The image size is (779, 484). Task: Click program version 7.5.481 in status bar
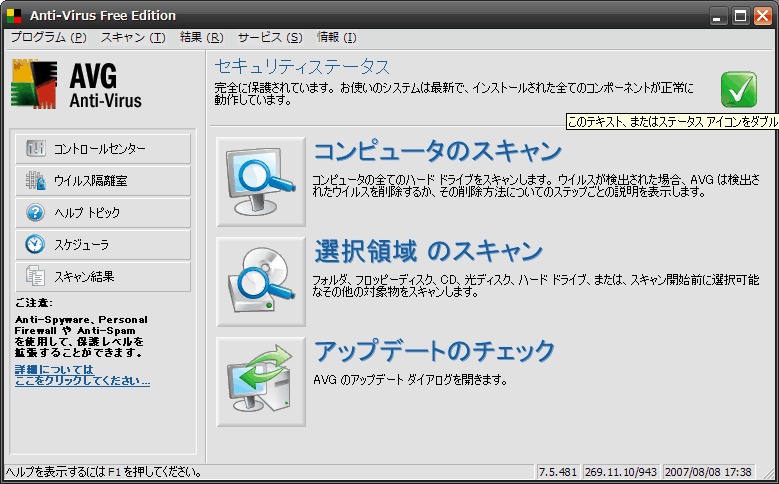[x=558, y=472]
